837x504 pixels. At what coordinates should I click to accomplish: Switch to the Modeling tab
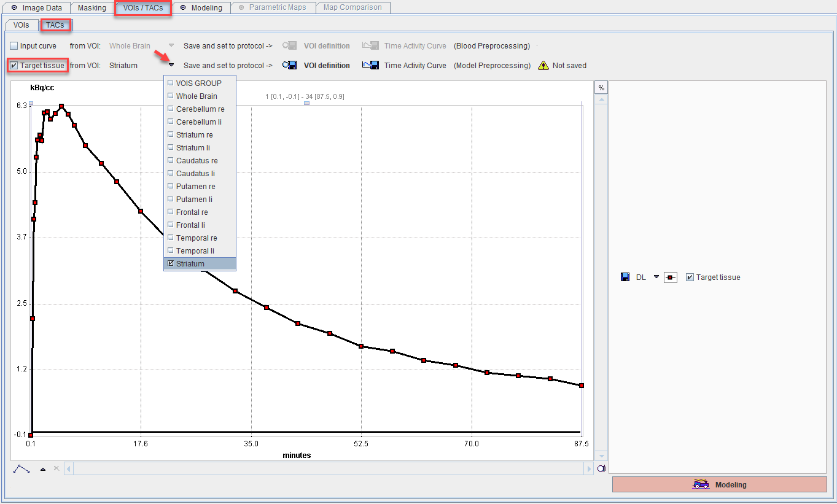tap(201, 8)
